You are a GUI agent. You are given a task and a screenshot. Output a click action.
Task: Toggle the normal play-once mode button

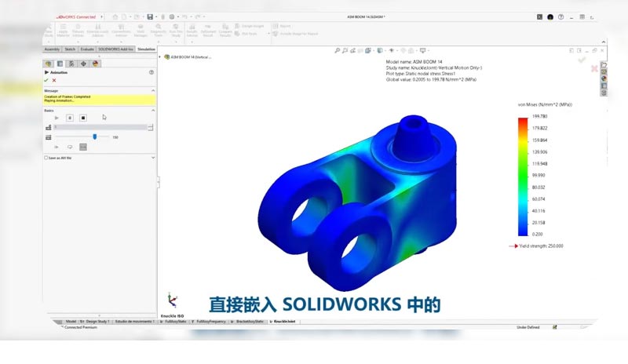click(57, 147)
